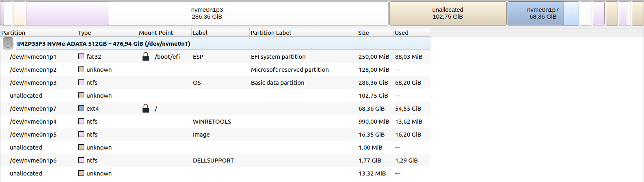Select the /dev/nvme0n1p4 partition row
644x182 pixels.
[215, 122]
